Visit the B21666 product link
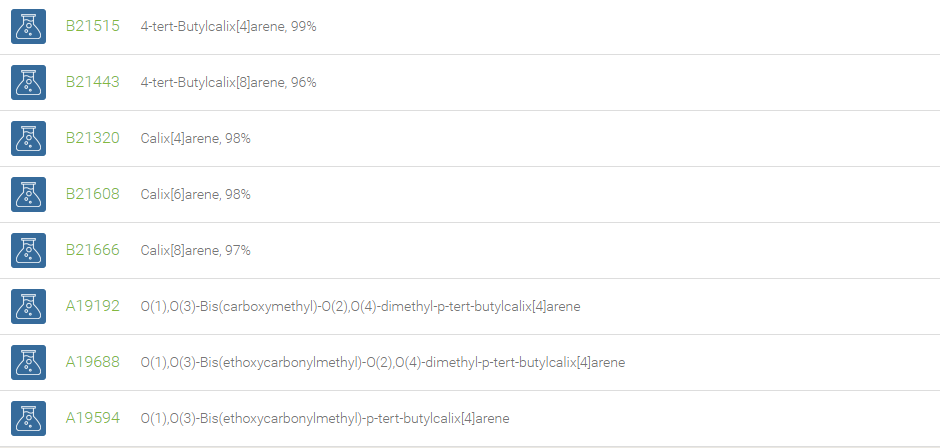 (x=92, y=249)
